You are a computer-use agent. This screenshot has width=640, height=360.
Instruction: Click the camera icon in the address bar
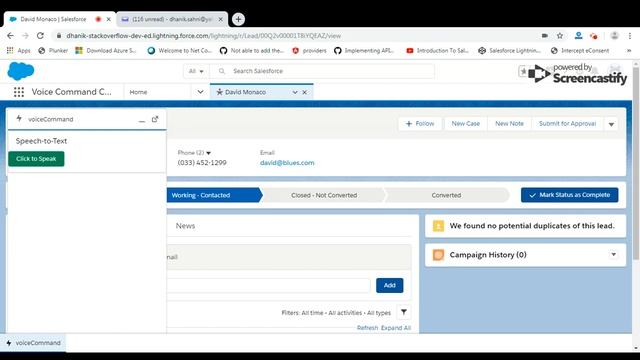point(544,36)
